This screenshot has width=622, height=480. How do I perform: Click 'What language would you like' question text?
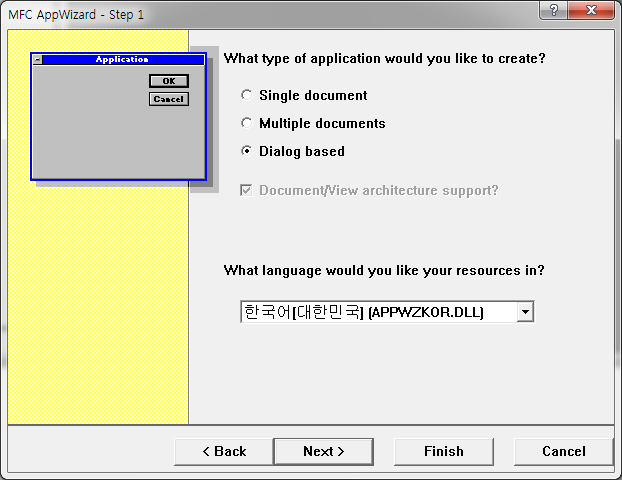(384, 271)
